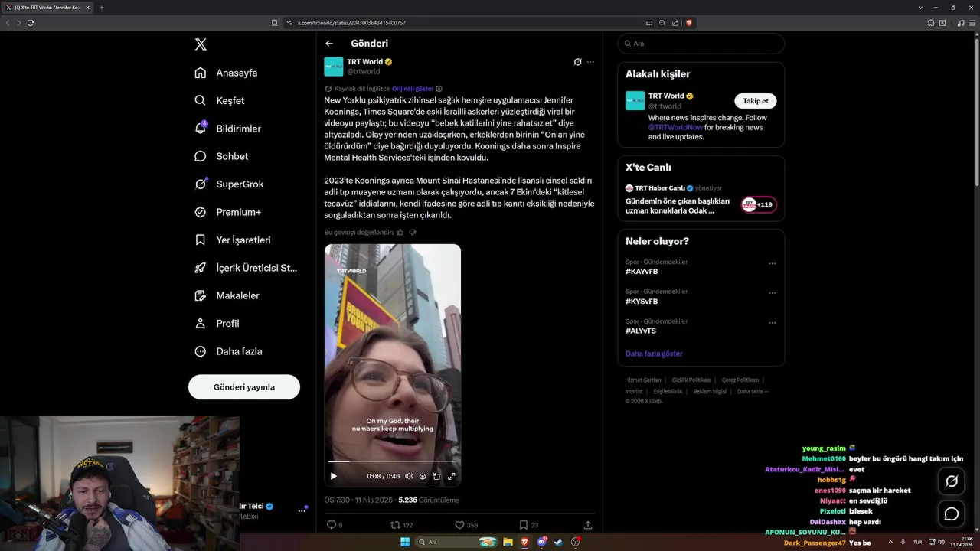This screenshot has height=551, width=980.
Task: Open video settings gear
Action: click(423, 476)
